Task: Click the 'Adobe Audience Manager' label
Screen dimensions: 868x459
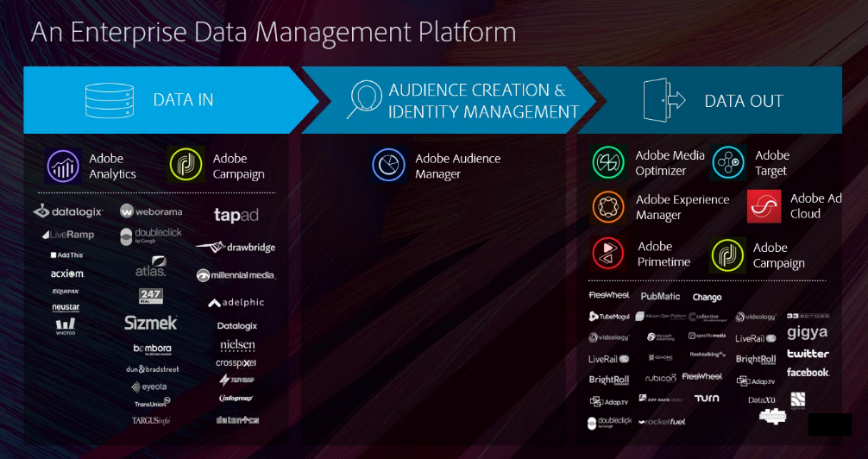Action: 458,167
